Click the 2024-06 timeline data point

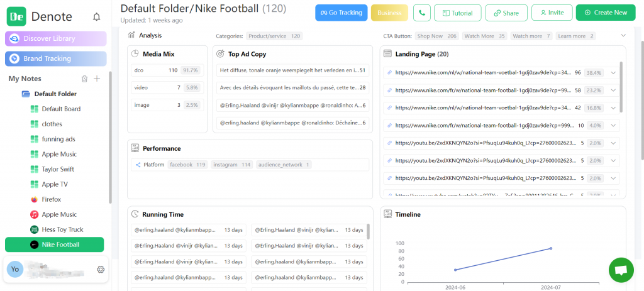point(455,270)
